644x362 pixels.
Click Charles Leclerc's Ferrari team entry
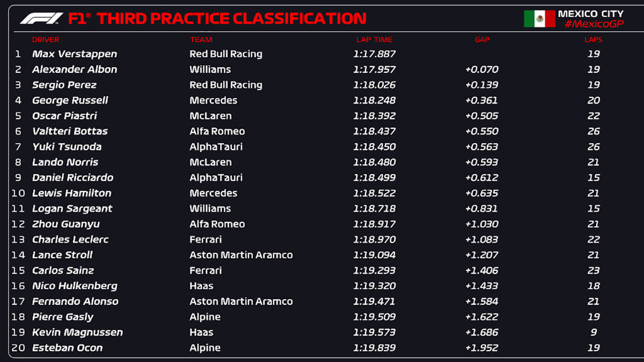[206, 240]
